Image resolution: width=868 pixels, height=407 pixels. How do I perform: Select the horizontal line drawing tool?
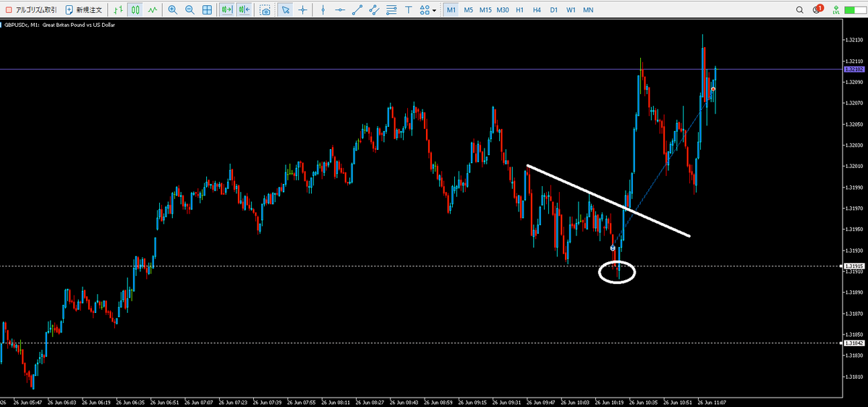pyautogui.click(x=339, y=10)
